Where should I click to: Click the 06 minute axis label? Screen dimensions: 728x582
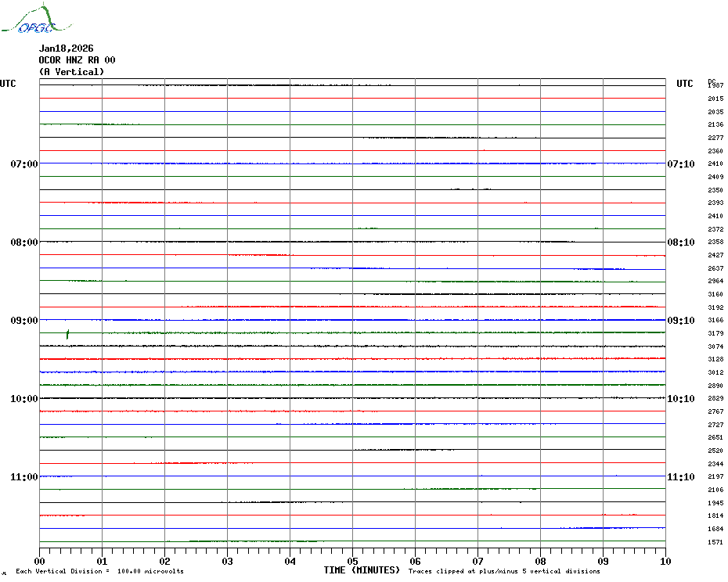point(416,562)
